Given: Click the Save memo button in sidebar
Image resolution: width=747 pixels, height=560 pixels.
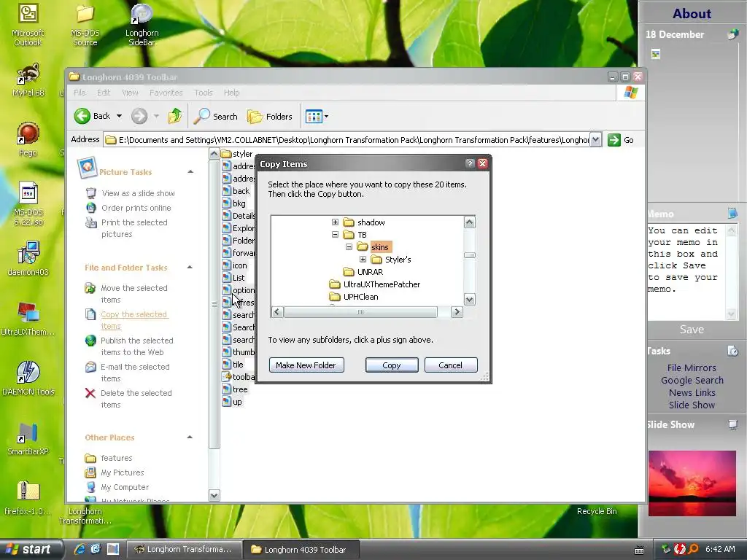Looking at the screenshot, I should pyautogui.click(x=692, y=330).
